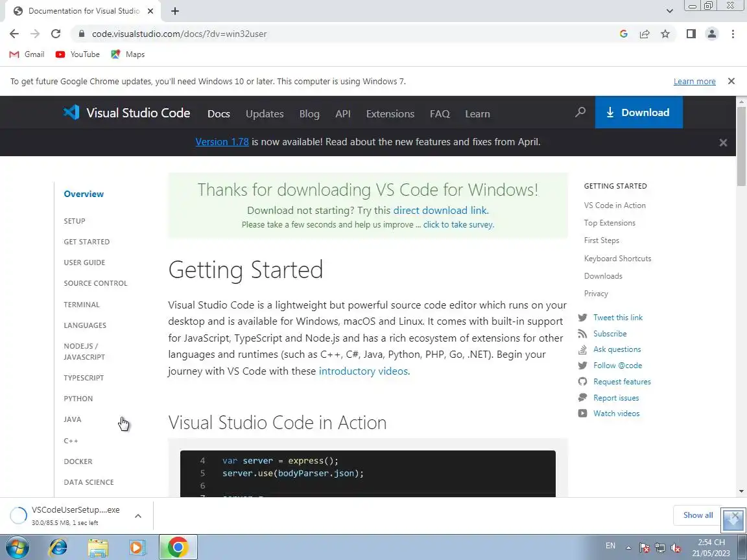747x560 pixels.
Task: Click the share page icon in address bar
Action: (x=645, y=34)
